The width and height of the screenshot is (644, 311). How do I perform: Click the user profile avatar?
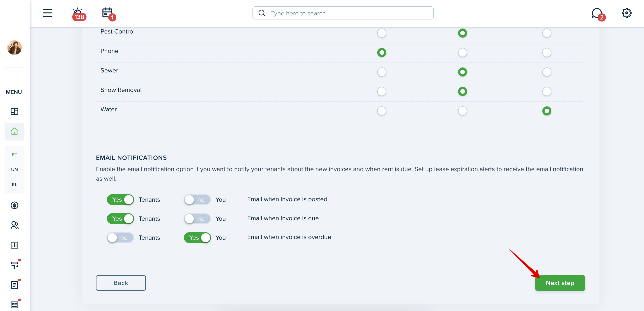pos(14,48)
